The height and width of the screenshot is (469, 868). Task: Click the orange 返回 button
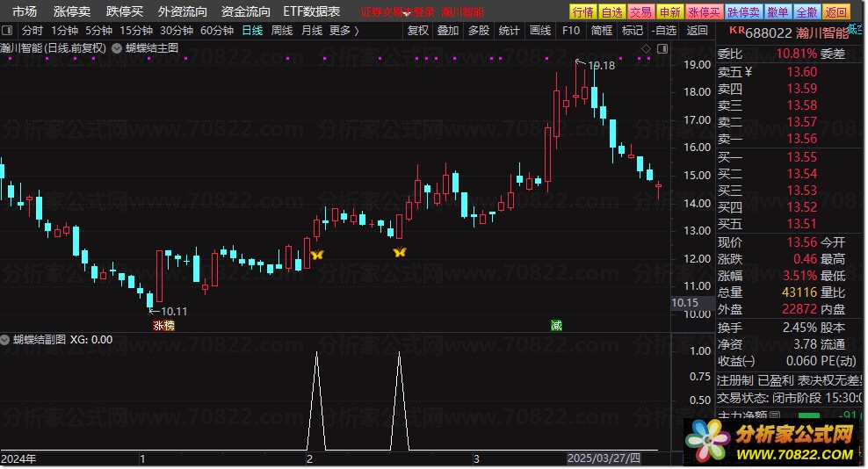[x=835, y=12]
